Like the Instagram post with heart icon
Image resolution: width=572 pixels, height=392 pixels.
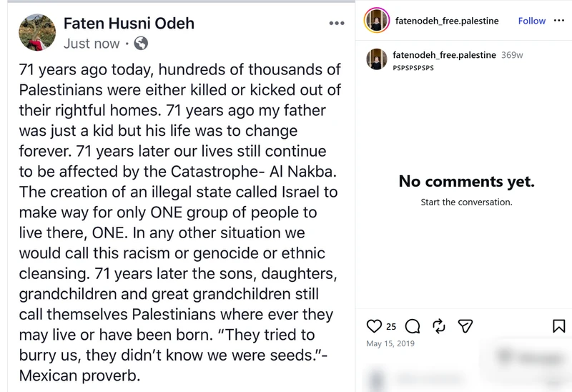374,326
